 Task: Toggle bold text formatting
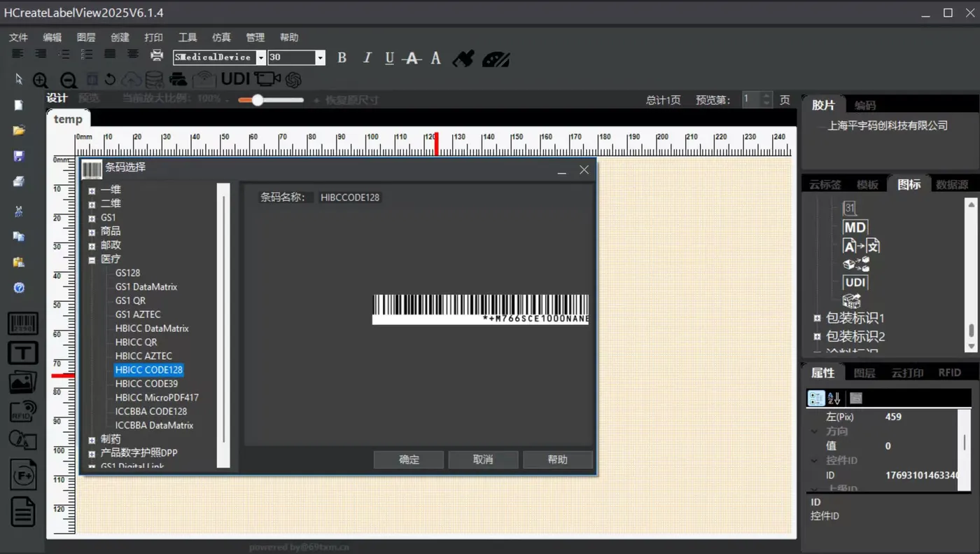(342, 58)
